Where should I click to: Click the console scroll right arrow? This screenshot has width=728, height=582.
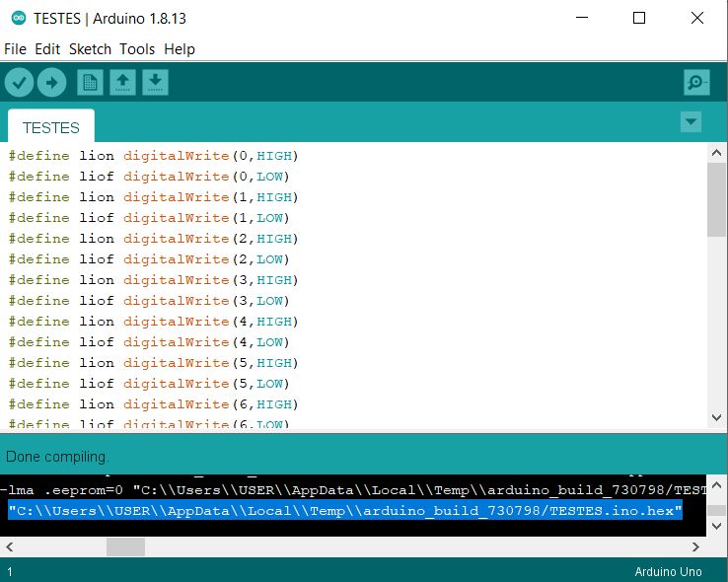point(716,546)
